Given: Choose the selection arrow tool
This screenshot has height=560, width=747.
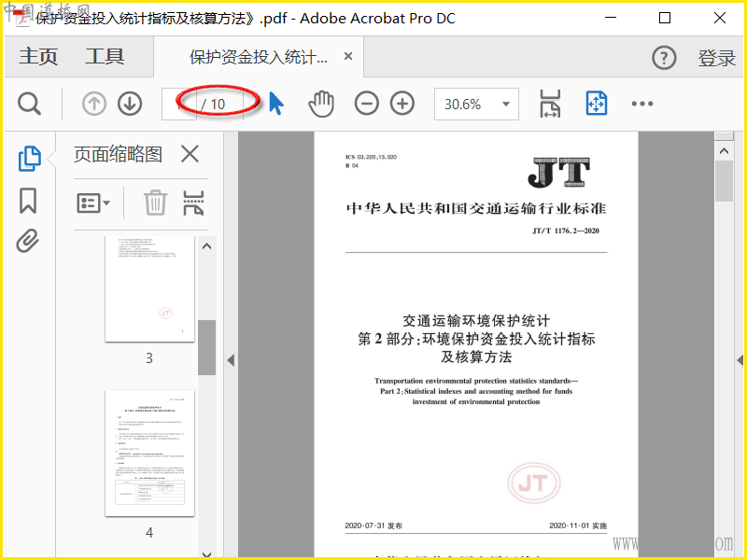Looking at the screenshot, I should point(275,104).
